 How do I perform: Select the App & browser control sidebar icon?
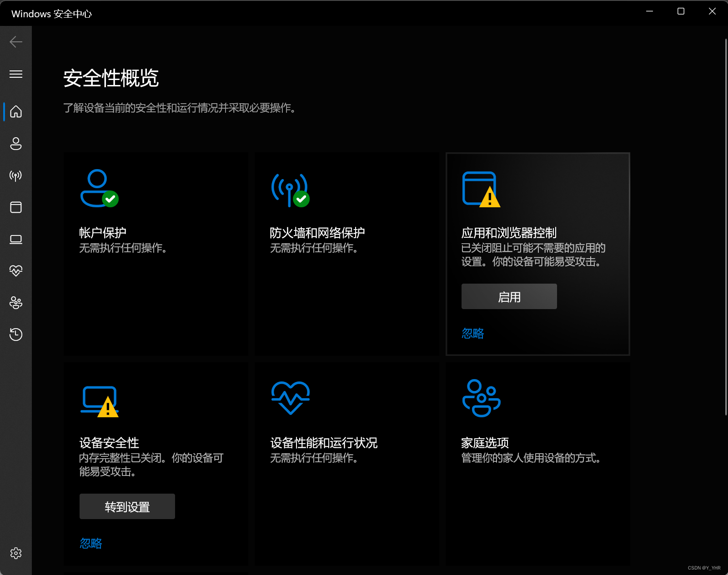16,207
